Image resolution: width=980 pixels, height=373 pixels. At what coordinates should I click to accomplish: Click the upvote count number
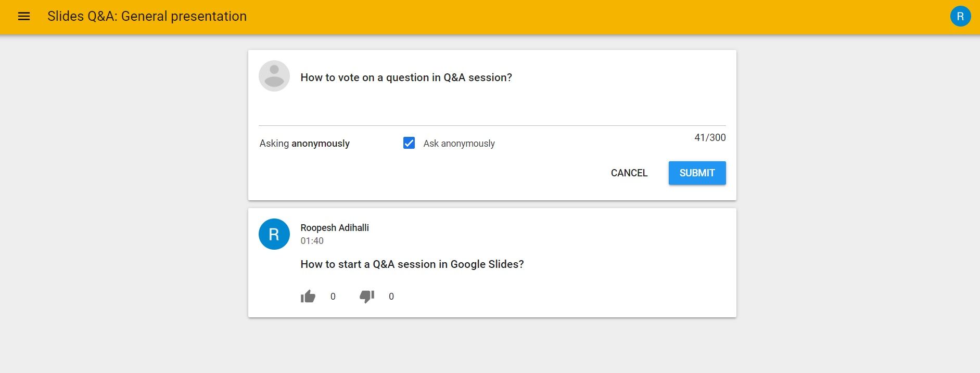[333, 297]
